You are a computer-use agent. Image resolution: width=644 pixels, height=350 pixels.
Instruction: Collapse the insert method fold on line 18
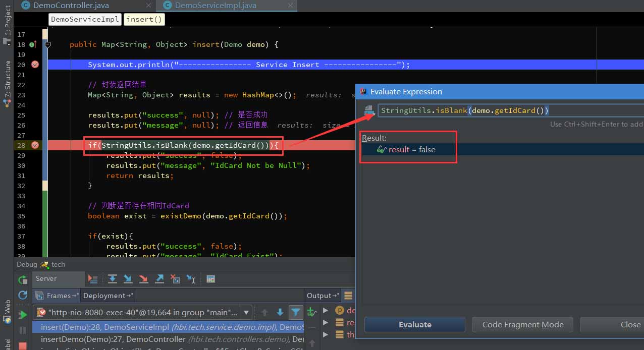pos(47,44)
